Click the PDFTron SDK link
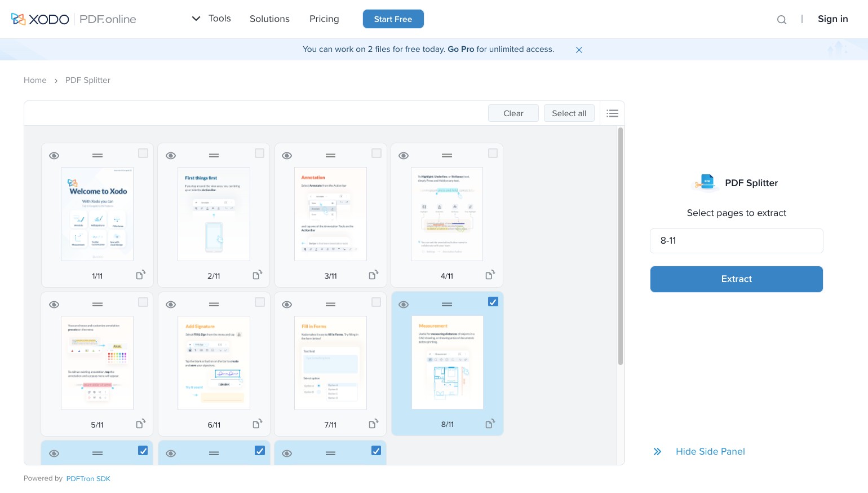868x493 pixels. tap(88, 479)
